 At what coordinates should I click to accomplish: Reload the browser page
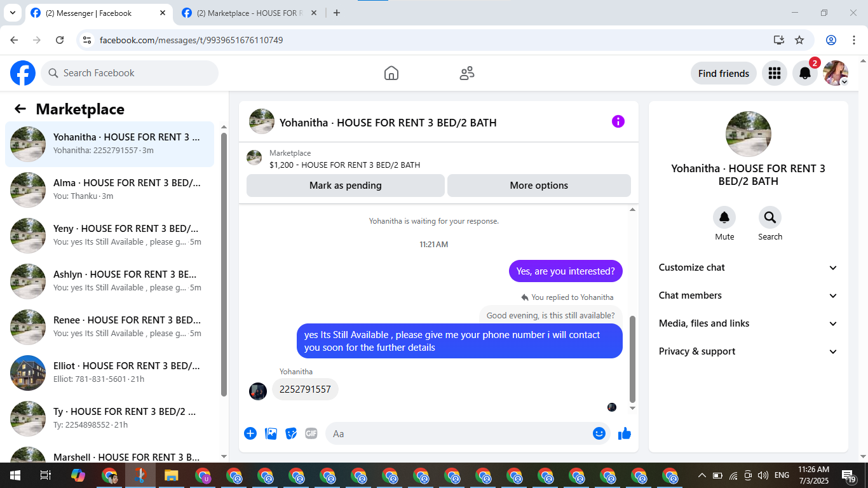60,40
